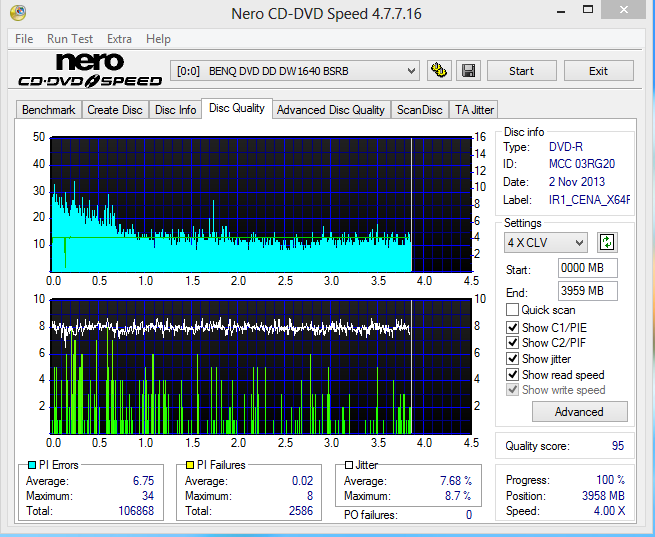Click the PO failures count 0
This screenshot has width=655, height=537.
469,514
